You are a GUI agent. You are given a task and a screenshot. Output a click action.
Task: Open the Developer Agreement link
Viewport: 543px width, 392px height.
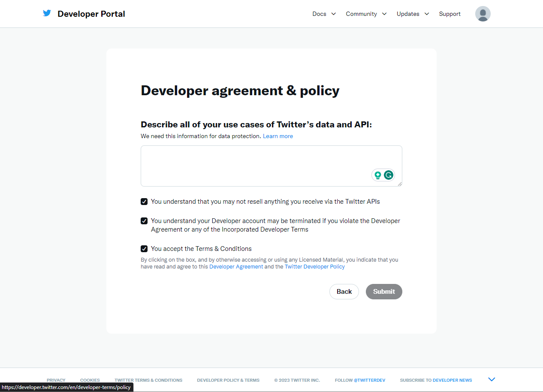click(x=236, y=267)
